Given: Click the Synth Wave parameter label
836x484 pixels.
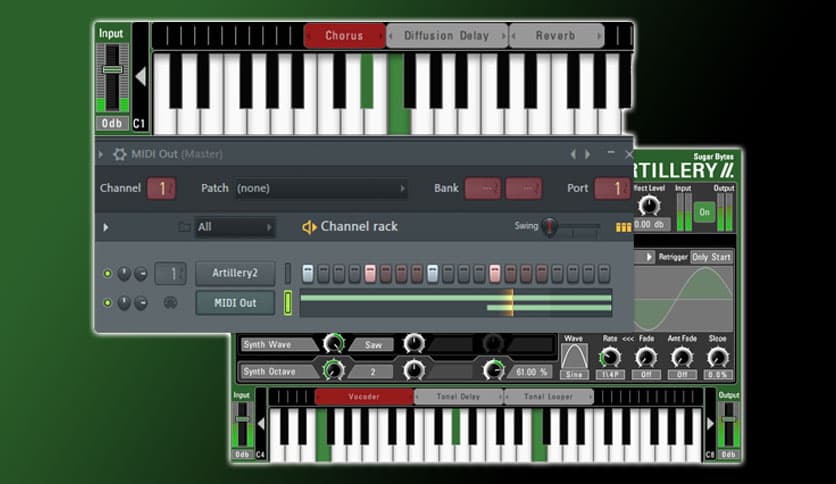Looking at the screenshot, I should (x=278, y=344).
